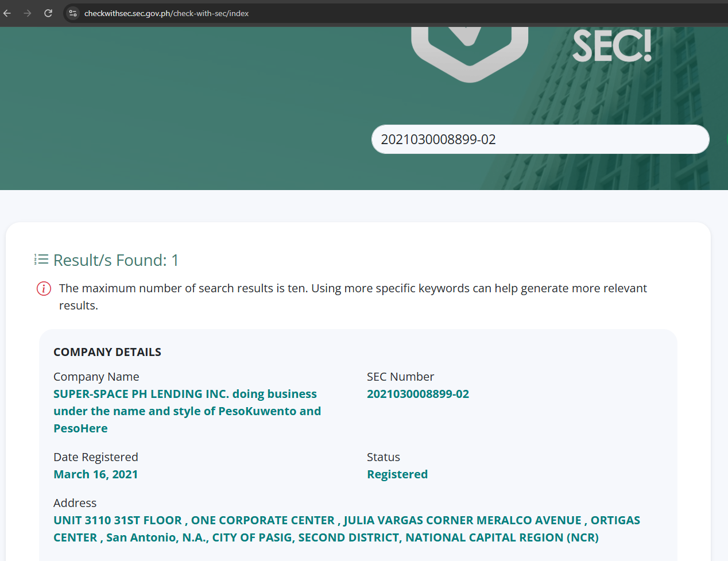Select the date March 16, 2021
The height and width of the screenshot is (561, 728).
tap(96, 474)
